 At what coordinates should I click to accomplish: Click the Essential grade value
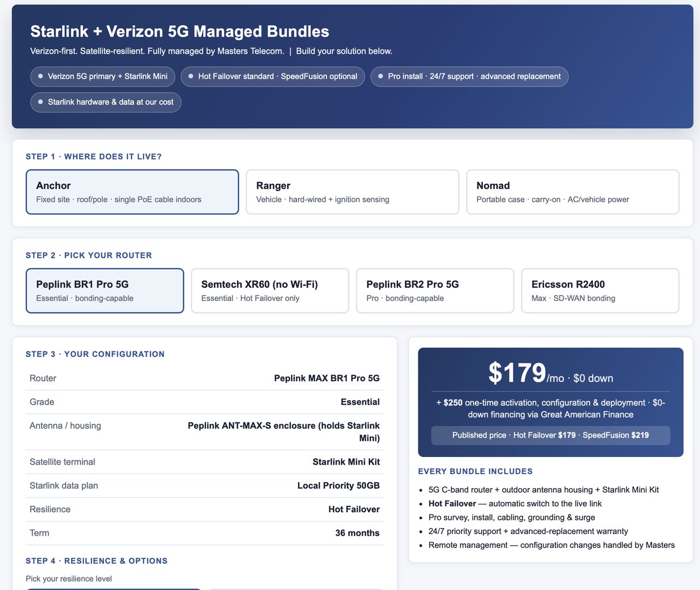(x=360, y=402)
